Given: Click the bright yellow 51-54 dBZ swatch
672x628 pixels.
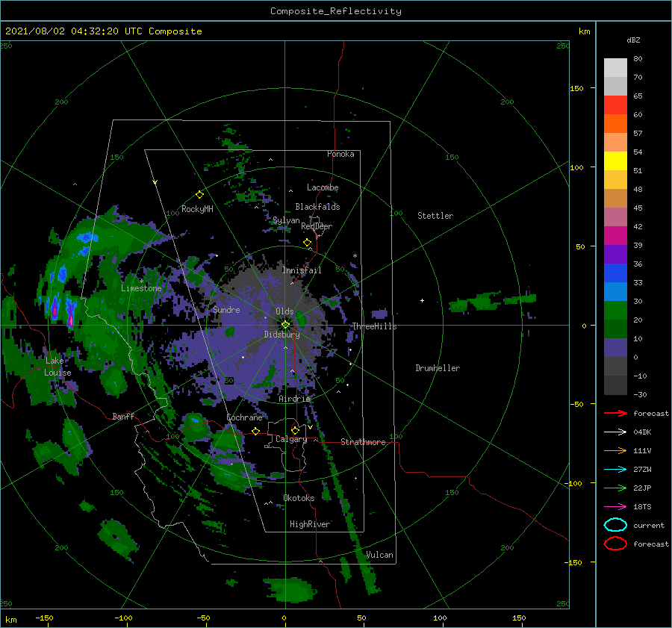Looking at the screenshot, I should tap(615, 161).
